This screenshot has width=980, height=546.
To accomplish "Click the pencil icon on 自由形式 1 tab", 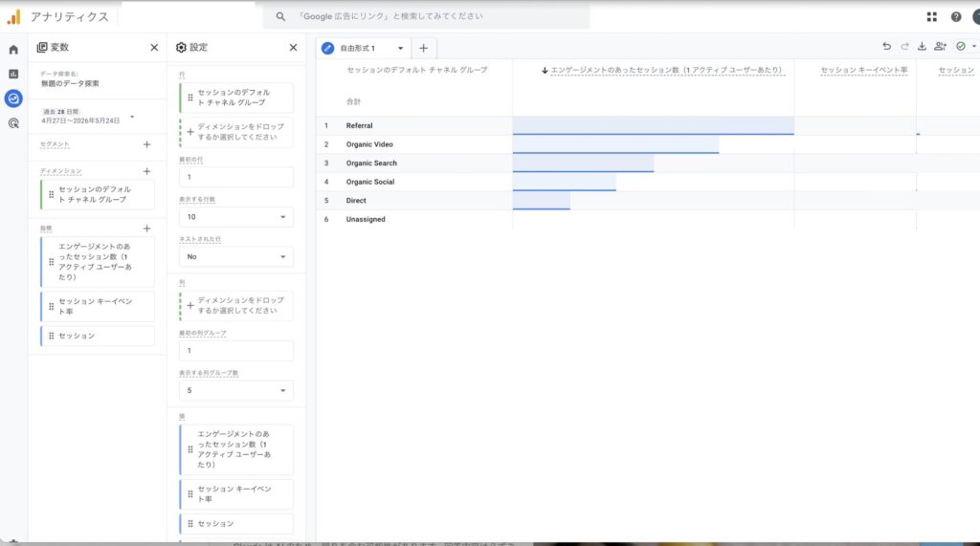I will coord(327,48).
